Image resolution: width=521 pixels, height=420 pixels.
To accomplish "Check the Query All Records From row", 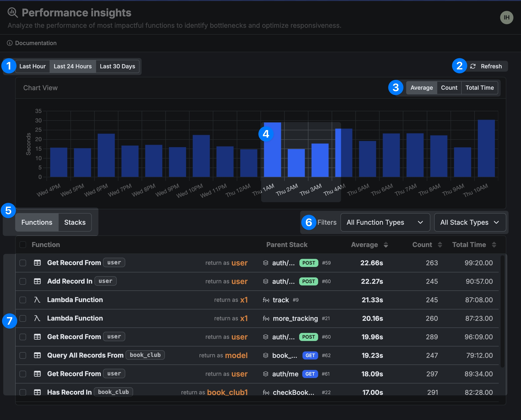I will point(23,355).
